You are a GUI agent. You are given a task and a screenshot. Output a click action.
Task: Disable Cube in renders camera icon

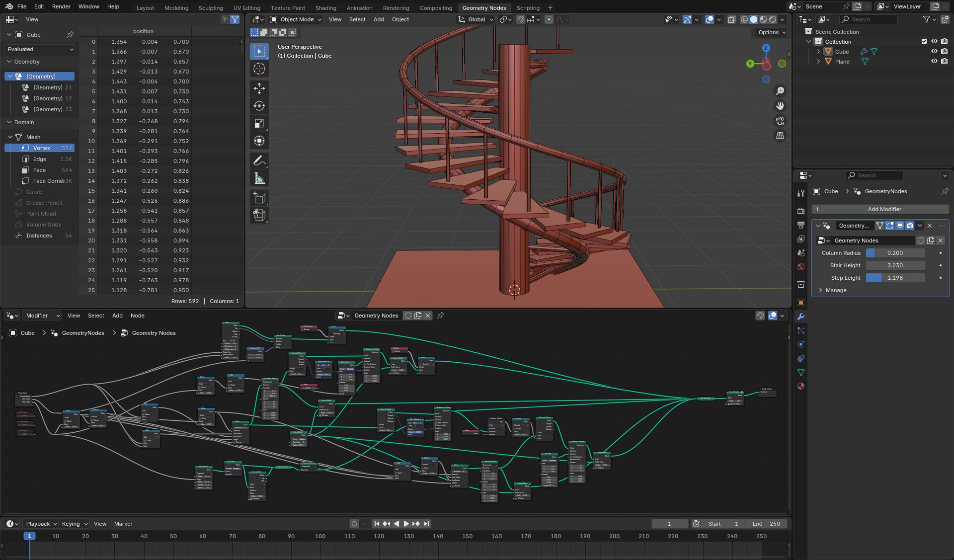point(944,52)
